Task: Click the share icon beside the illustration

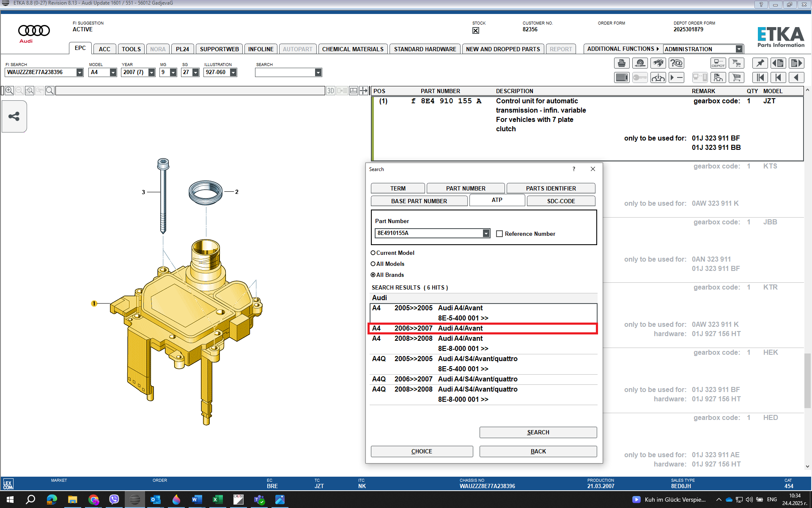Action: pos(14,116)
